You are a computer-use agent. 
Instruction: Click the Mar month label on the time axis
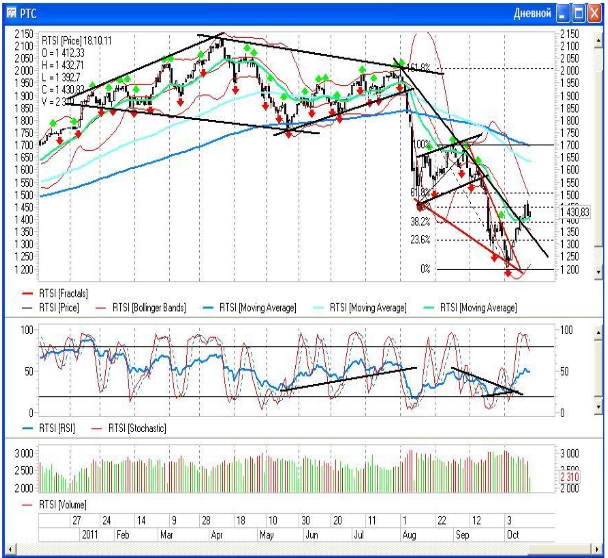point(166,535)
